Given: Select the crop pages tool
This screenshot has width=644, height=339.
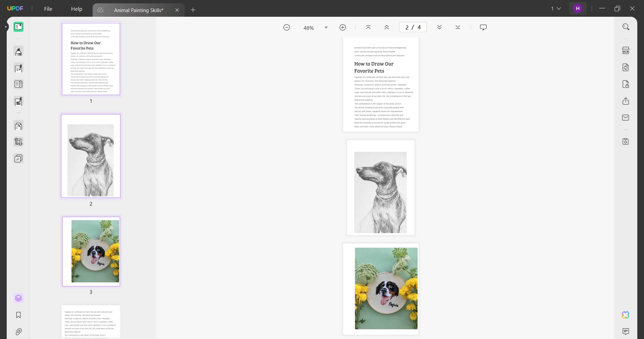Looking at the screenshot, I should coord(18,142).
